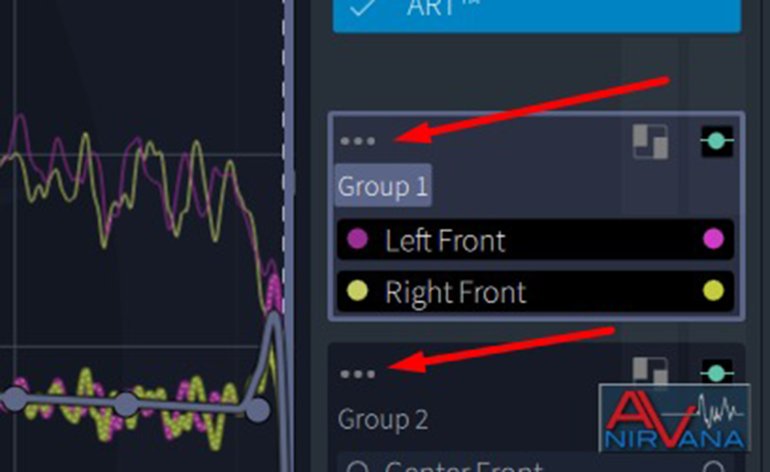
Task: Click the AV Nirvana logo
Action: point(675,418)
